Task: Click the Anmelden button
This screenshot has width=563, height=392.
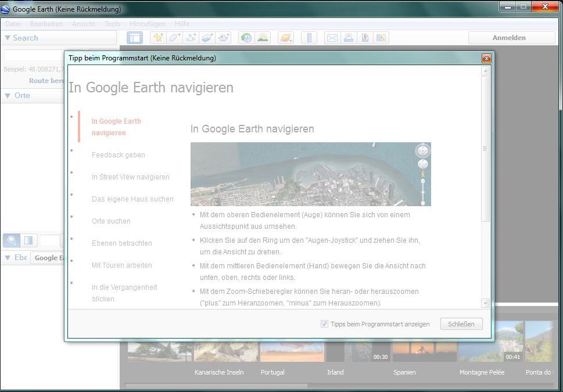Action: pyautogui.click(x=512, y=38)
